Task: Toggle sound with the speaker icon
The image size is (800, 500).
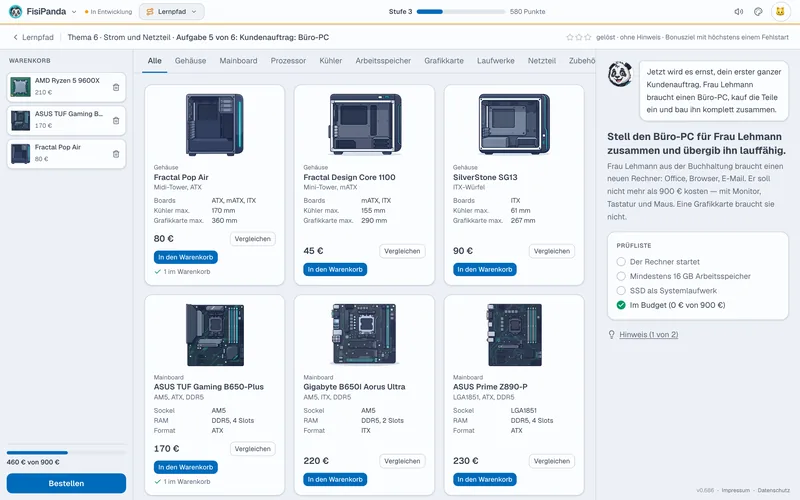Action: tap(738, 11)
